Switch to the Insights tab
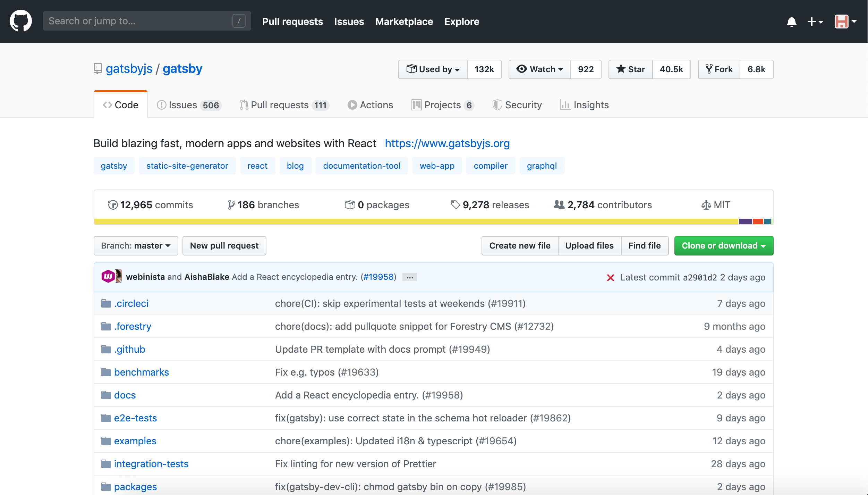The height and width of the screenshot is (495, 868). click(x=584, y=105)
